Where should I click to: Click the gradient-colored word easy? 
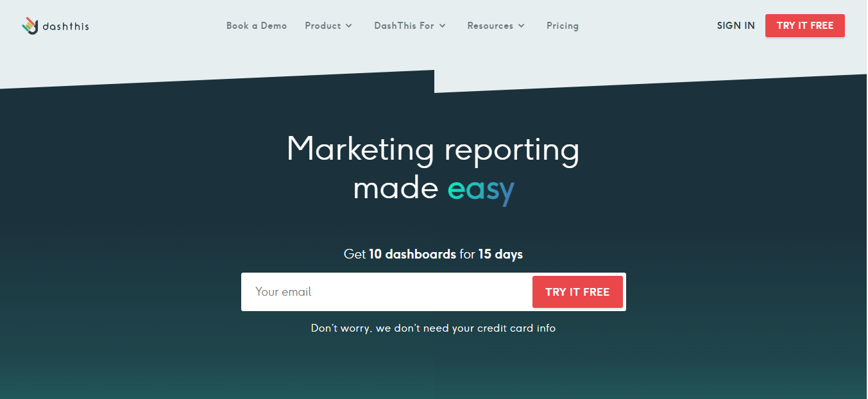(x=481, y=189)
